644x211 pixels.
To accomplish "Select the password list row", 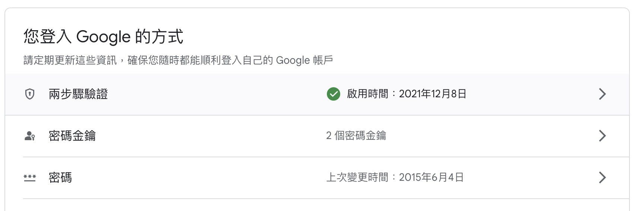I will click(x=317, y=178).
